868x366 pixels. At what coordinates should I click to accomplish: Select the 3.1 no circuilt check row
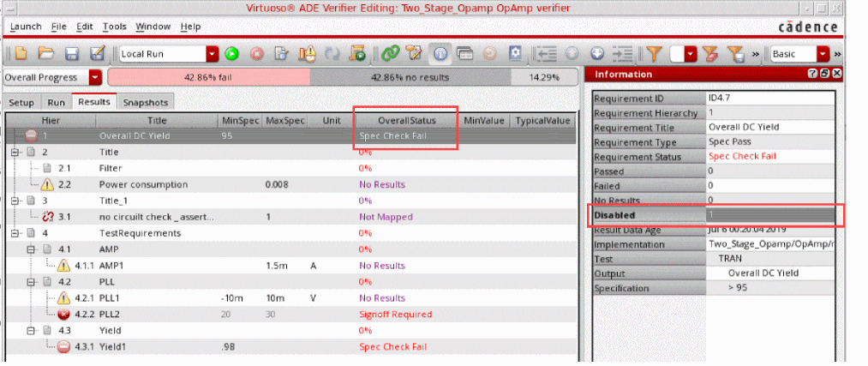click(291, 217)
